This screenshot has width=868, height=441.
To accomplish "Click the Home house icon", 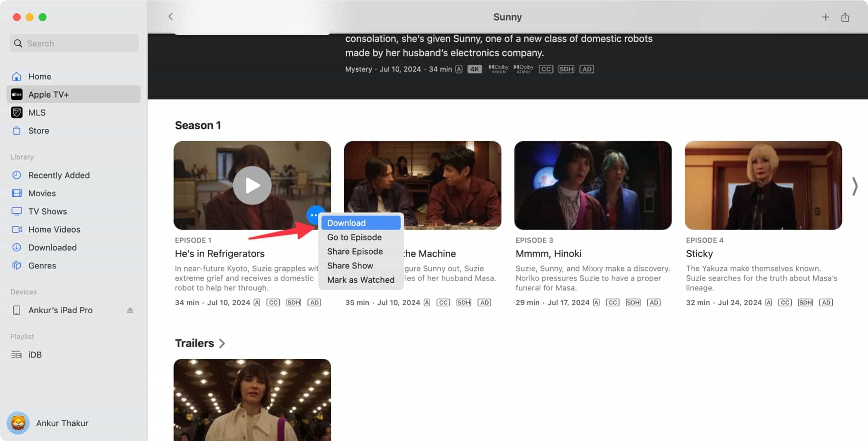I will coord(16,76).
